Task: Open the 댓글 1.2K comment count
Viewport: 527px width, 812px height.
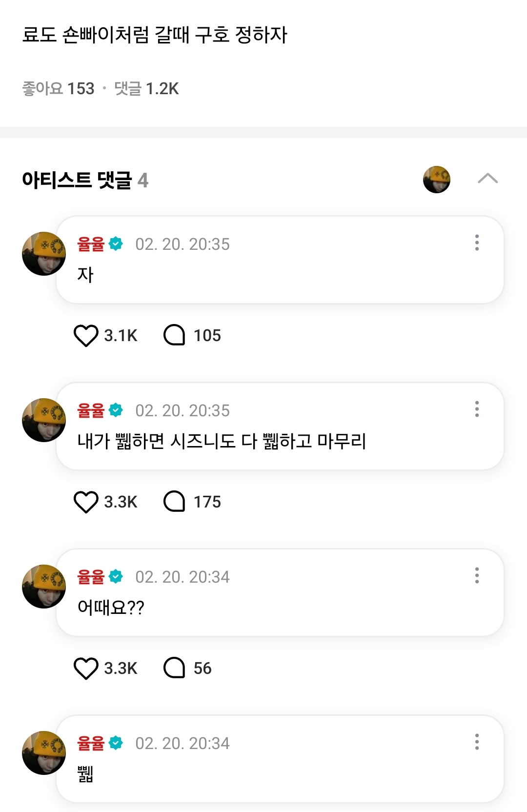Action: coord(146,89)
